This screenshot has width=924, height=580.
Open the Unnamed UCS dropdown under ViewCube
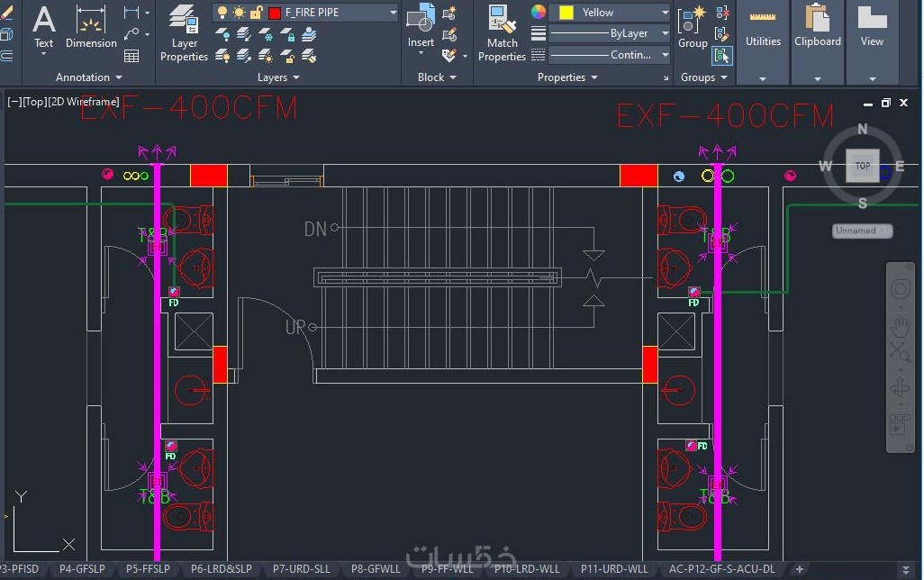pyautogui.click(x=863, y=231)
